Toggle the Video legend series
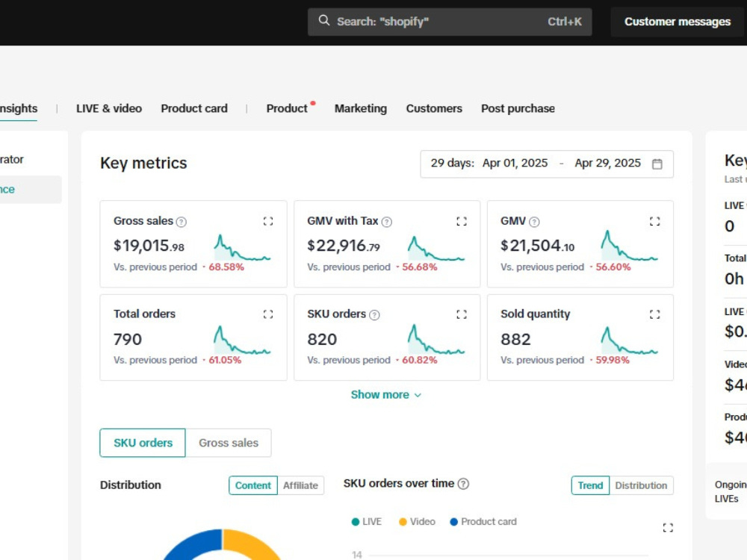 [417, 522]
